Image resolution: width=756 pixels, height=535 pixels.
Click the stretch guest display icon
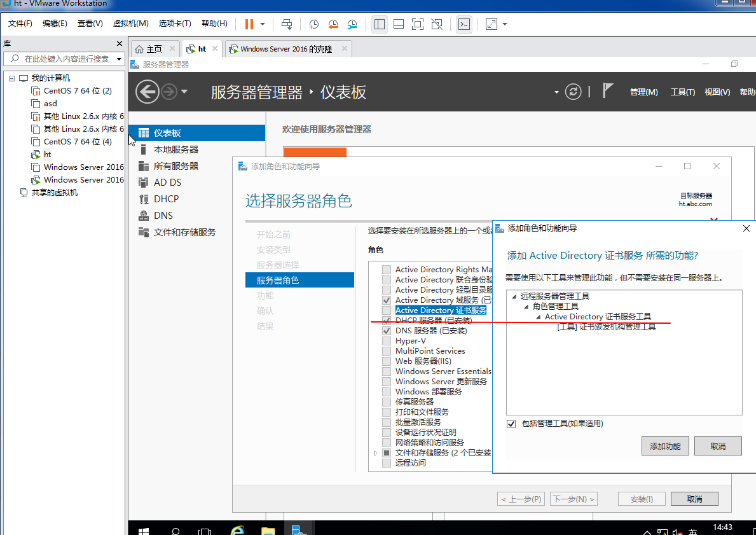(x=491, y=24)
